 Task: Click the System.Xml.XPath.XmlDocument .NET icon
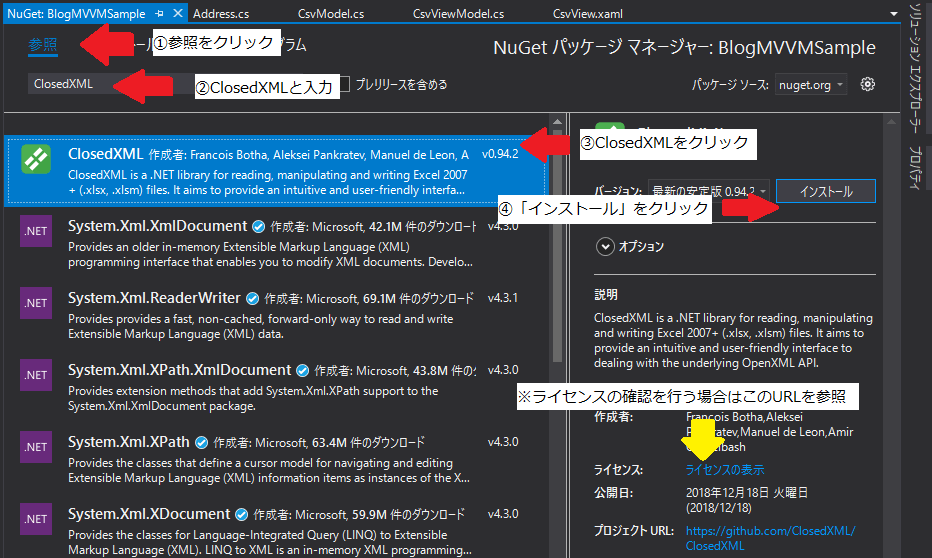[x=36, y=375]
